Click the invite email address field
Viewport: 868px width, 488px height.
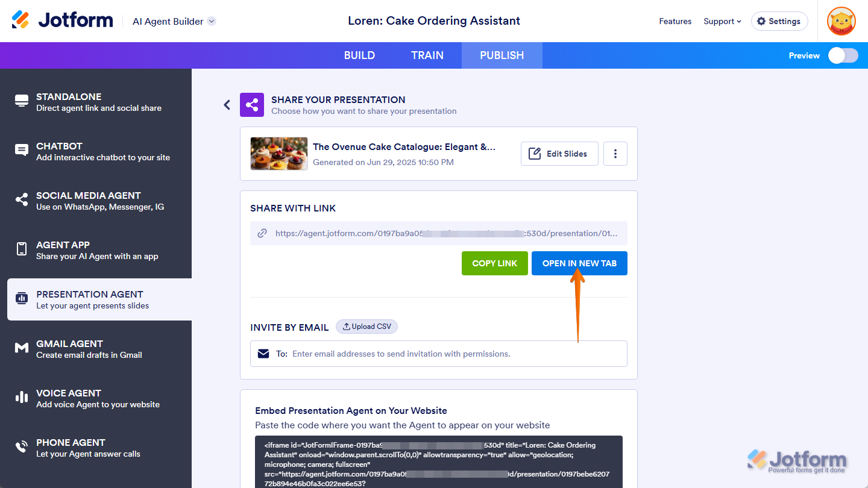point(439,354)
